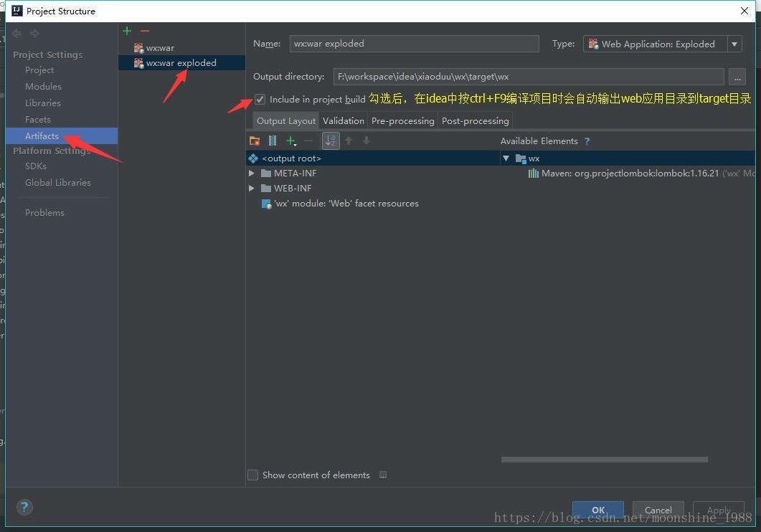Switch to the Pre-processing tab
This screenshot has height=532, width=761.
pos(403,120)
